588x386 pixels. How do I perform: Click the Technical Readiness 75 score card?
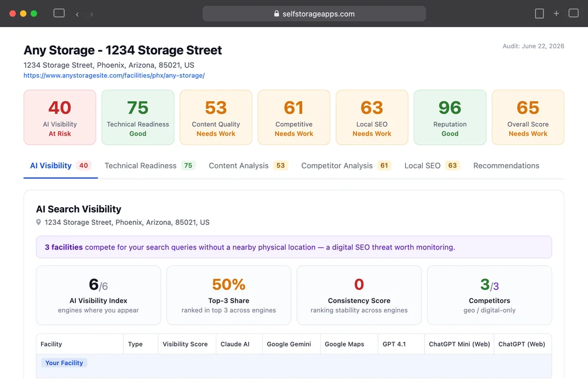[x=138, y=117]
